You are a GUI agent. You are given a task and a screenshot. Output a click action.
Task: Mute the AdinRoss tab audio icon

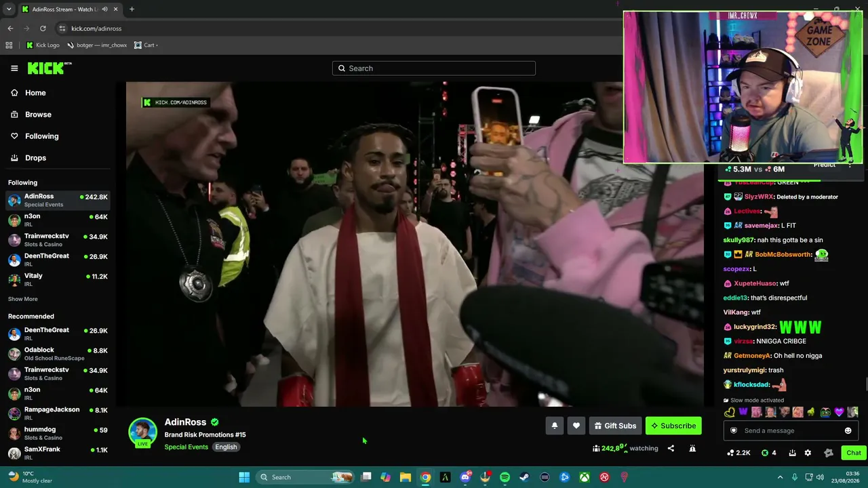(x=104, y=9)
